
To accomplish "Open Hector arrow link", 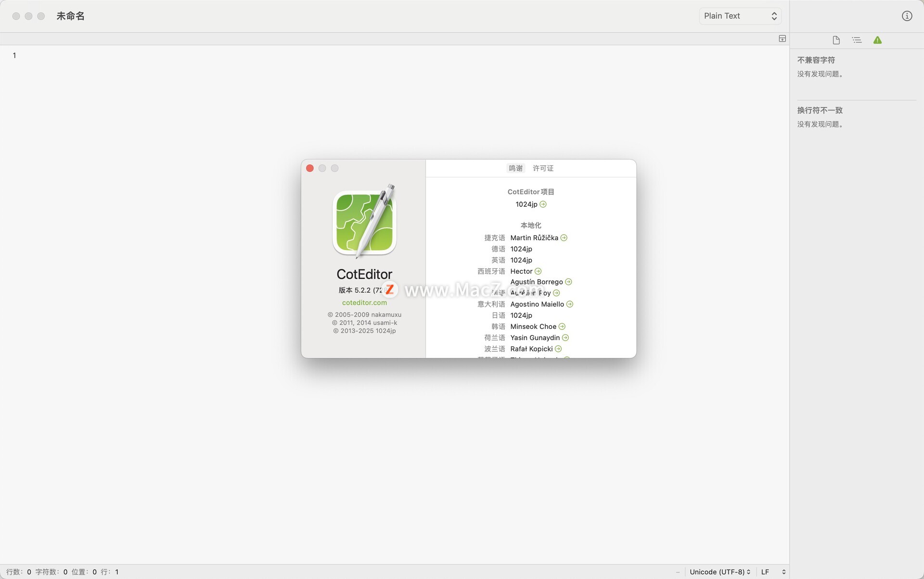I will [x=538, y=271].
